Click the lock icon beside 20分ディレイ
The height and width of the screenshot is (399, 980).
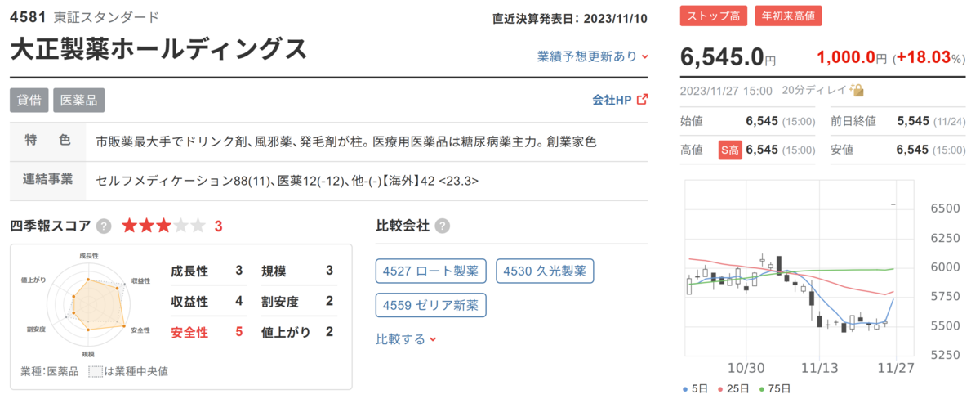tap(857, 91)
